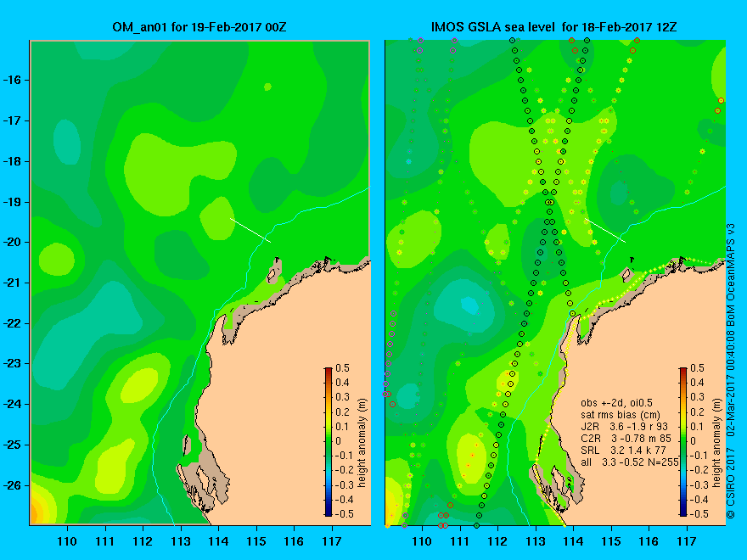
Task: Click the 'SRL 3.2 1.4 k 77' statistics row
Action: pyautogui.click(x=623, y=450)
